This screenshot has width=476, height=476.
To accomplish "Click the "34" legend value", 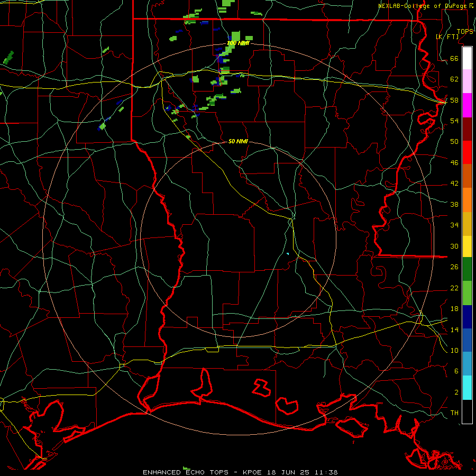I will tap(454, 225).
